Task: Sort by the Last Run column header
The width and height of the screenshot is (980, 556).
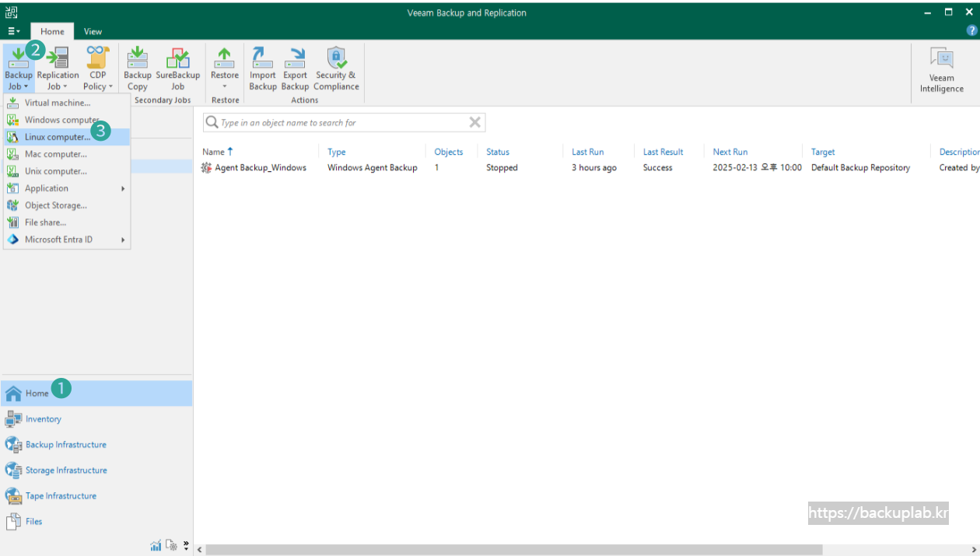Action: (x=588, y=152)
